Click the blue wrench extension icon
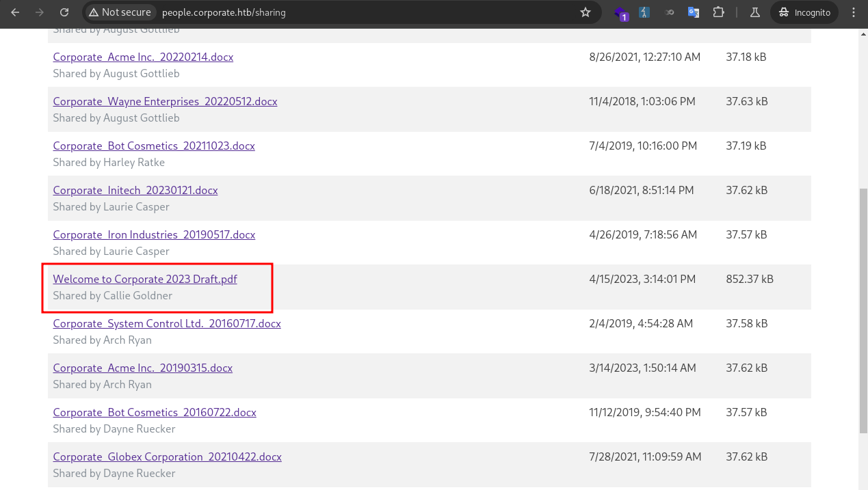The image size is (868, 490). [x=644, y=12]
